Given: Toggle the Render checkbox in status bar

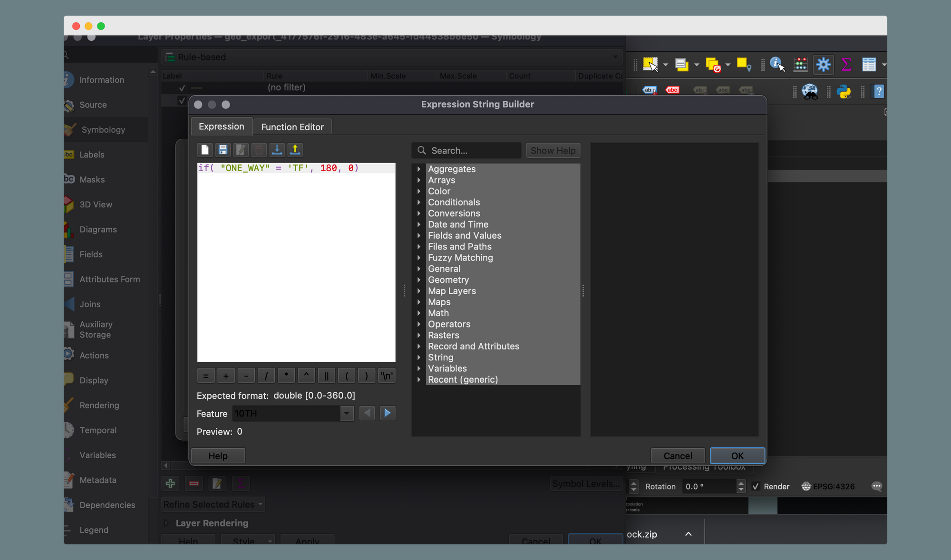Looking at the screenshot, I should pyautogui.click(x=756, y=486).
